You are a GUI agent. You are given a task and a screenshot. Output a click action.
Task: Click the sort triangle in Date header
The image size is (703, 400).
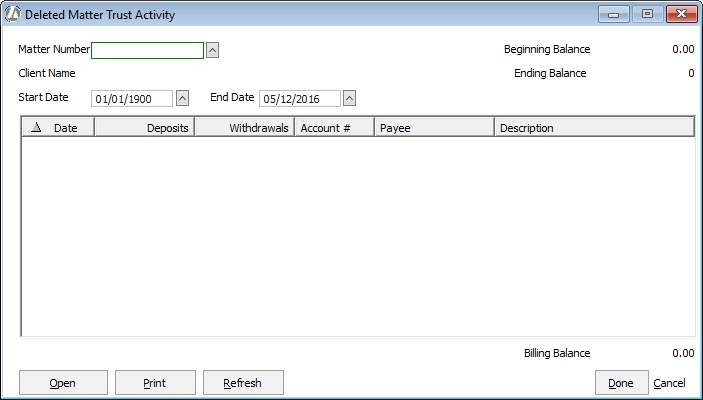click(x=36, y=127)
